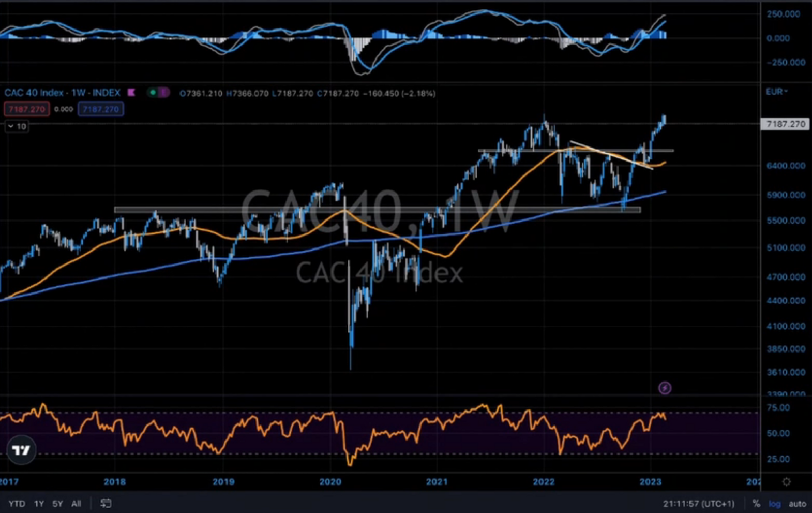Click the purple indicator badge beside green dot
812x513 pixels.
tap(163, 93)
